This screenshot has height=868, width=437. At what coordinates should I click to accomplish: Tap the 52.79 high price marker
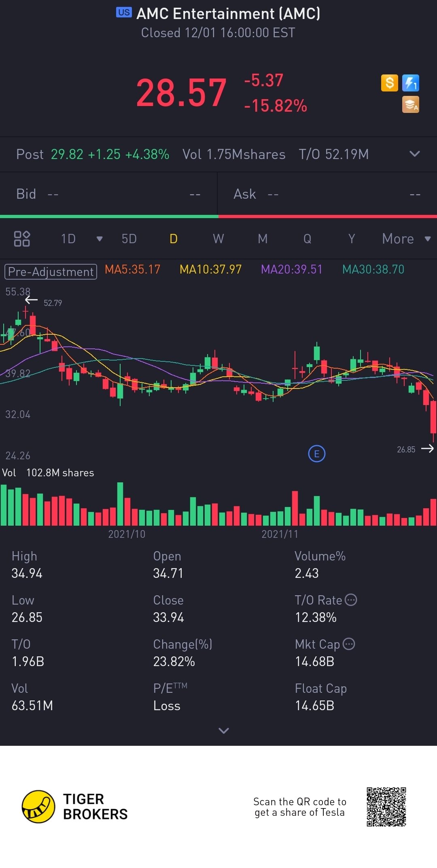(53, 303)
